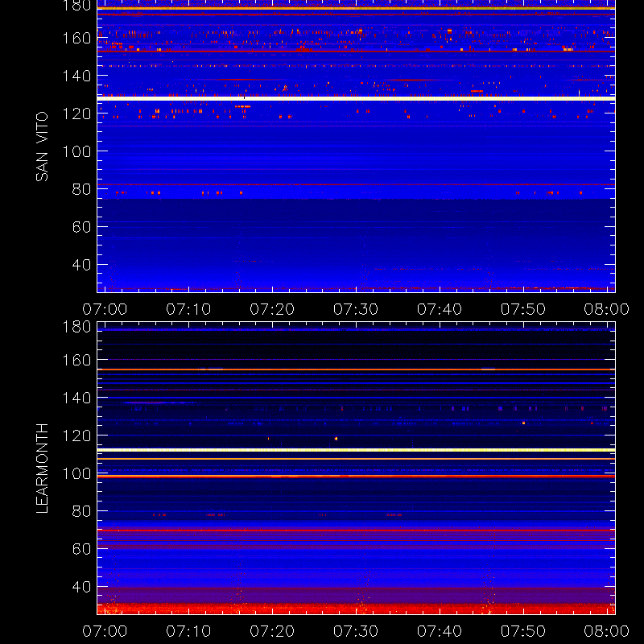Click 07:20 under the San Vito plot
The height and width of the screenshot is (644, 644).
point(272,309)
